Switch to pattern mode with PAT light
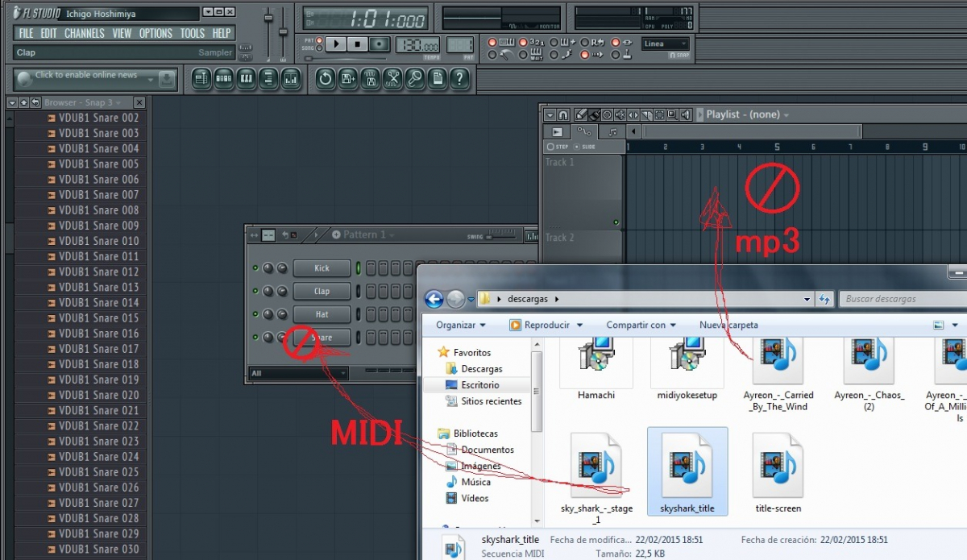The height and width of the screenshot is (560, 967). point(319,40)
